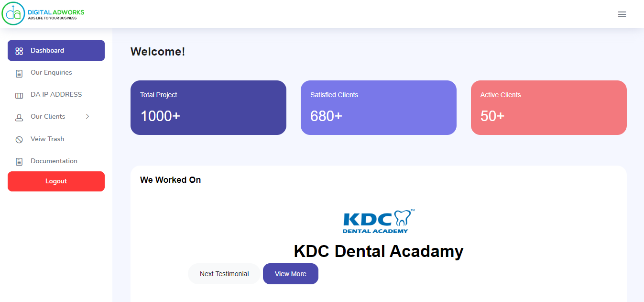
Task: Select DA IP ADDRESS in sidebar
Action: [x=56, y=95]
